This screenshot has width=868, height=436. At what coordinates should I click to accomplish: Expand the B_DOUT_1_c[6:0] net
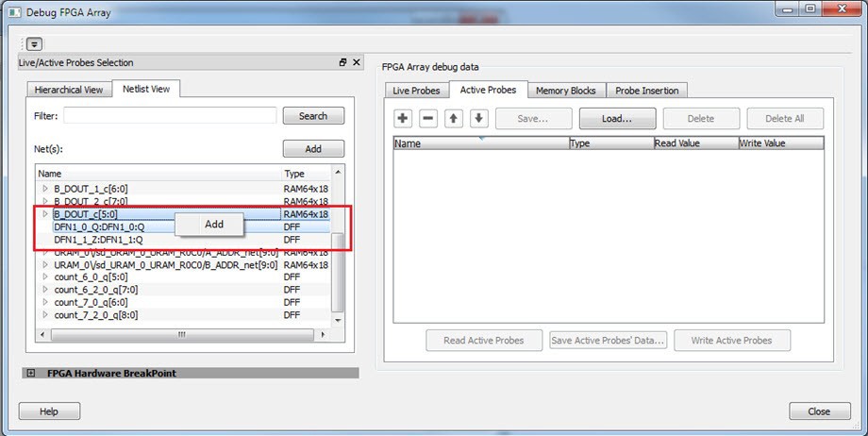pyautogui.click(x=44, y=189)
